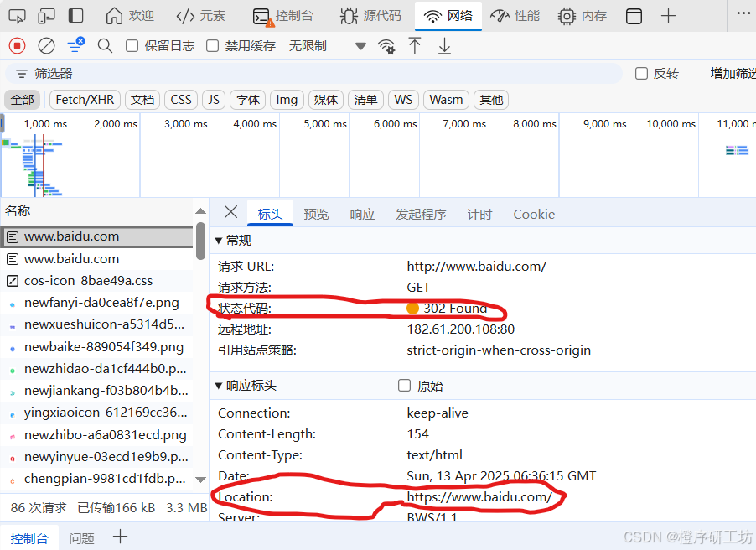Open the 计时 timing tab

pyautogui.click(x=479, y=214)
